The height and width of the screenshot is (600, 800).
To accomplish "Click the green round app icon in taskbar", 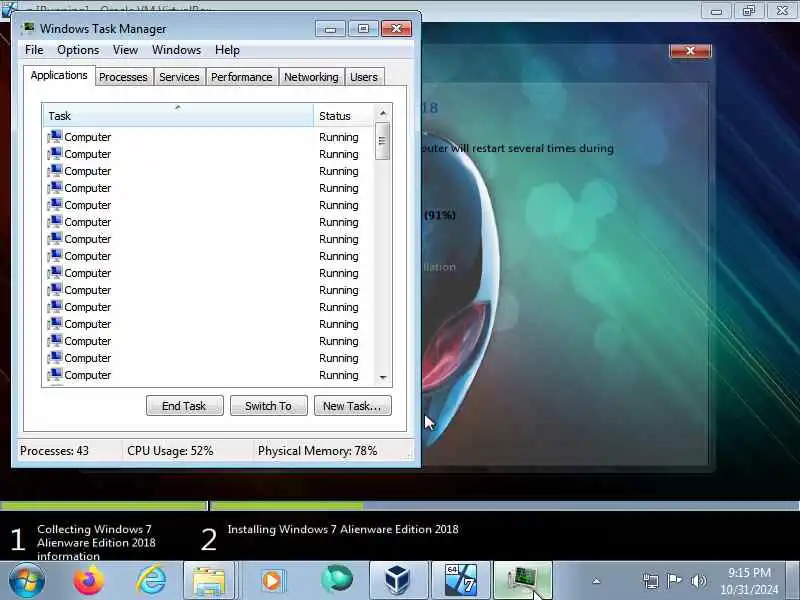I will point(336,580).
